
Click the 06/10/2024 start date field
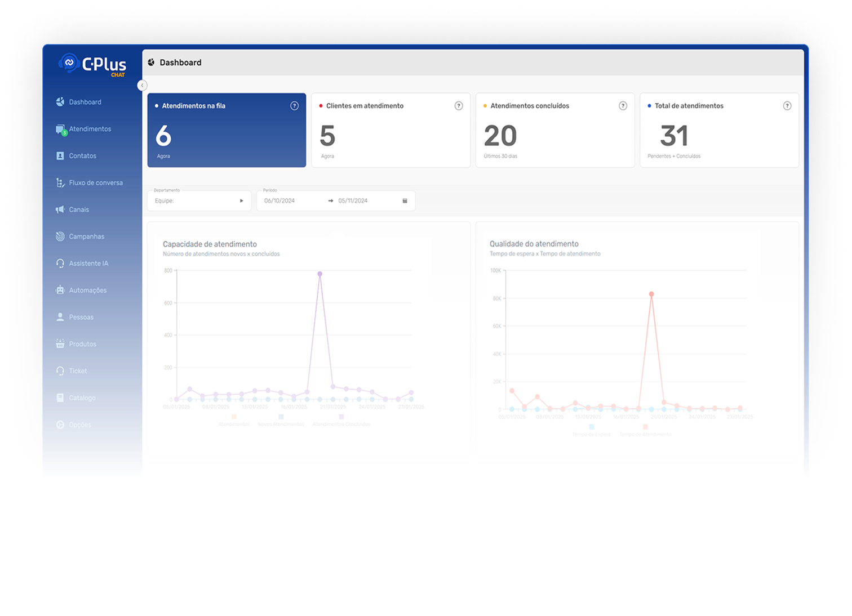(x=279, y=201)
